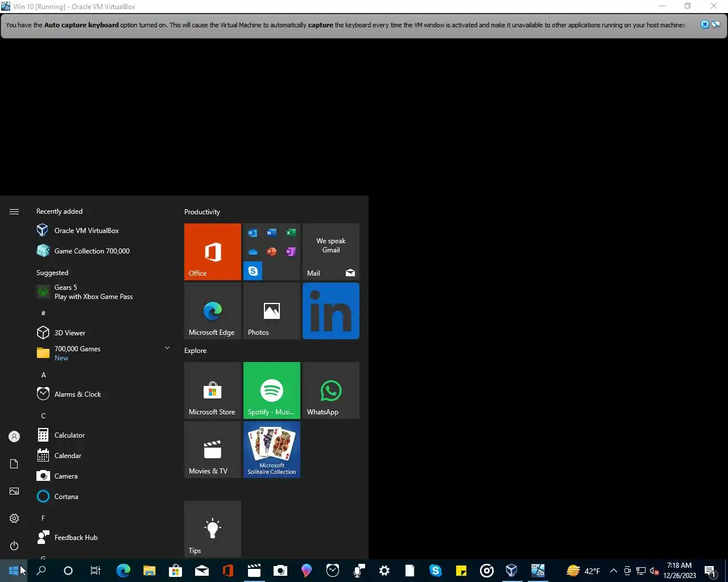Launch Skype from the Productivity tile group
This screenshot has height=582, width=728.
(x=253, y=271)
